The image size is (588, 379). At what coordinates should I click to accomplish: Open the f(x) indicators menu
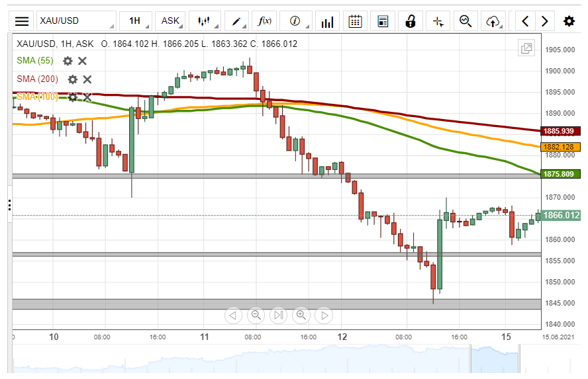click(x=264, y=21)
